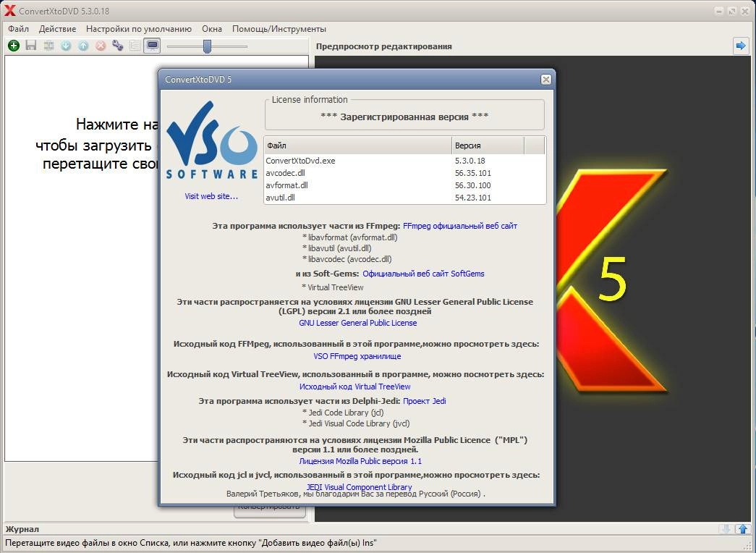The image size is (756, 553).
Task: Click the version value 56.30.100
Action: [x=473, y=185]
